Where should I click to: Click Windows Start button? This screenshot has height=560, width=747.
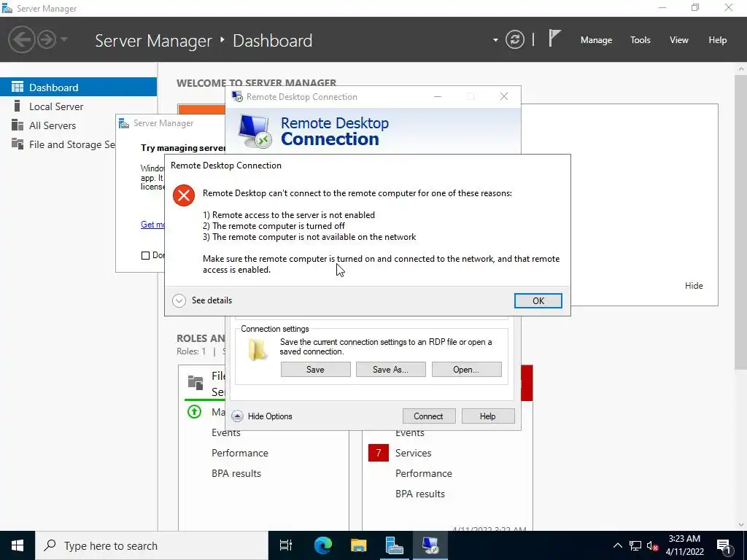coord(18,545)
